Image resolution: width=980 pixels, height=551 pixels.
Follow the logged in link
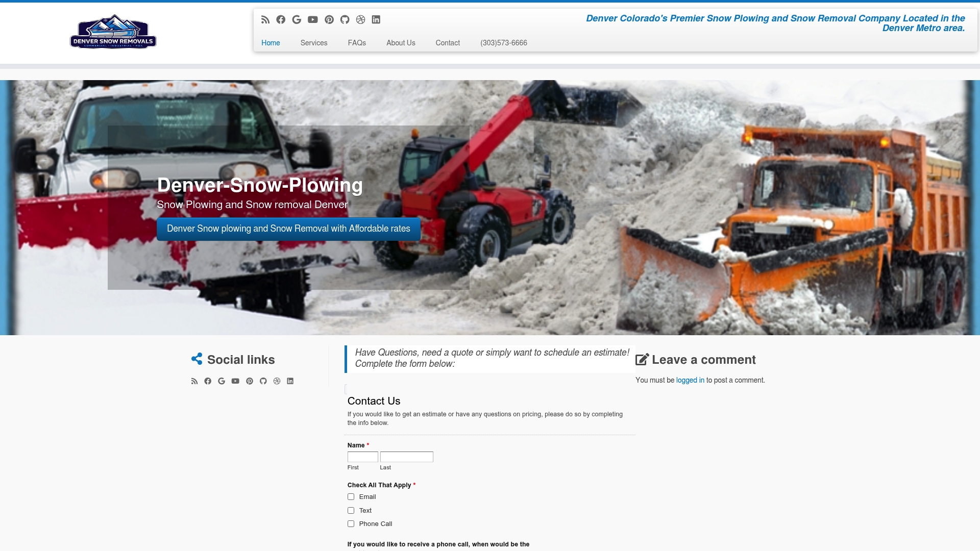pyautogui.click(x=690, y=380)
